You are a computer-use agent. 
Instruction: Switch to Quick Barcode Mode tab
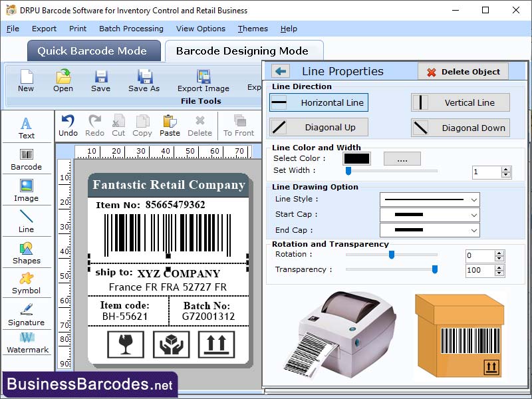(x=93, y=51)
